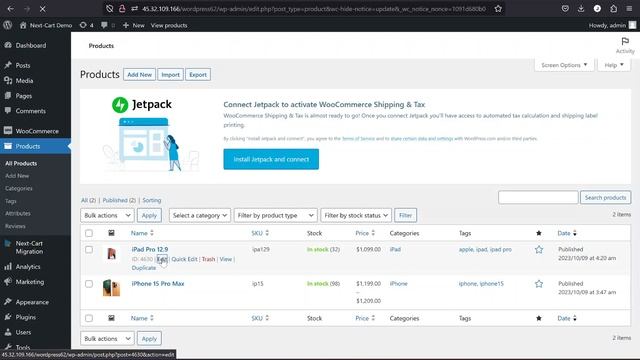
Task: Open the WordPress logo menu
Action: point(7,25)
